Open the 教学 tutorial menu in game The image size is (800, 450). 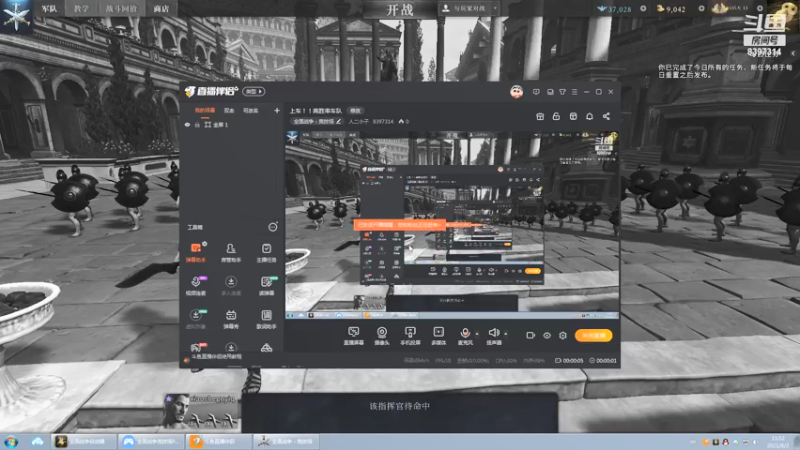pyautogui.click(x=81, y=9)
